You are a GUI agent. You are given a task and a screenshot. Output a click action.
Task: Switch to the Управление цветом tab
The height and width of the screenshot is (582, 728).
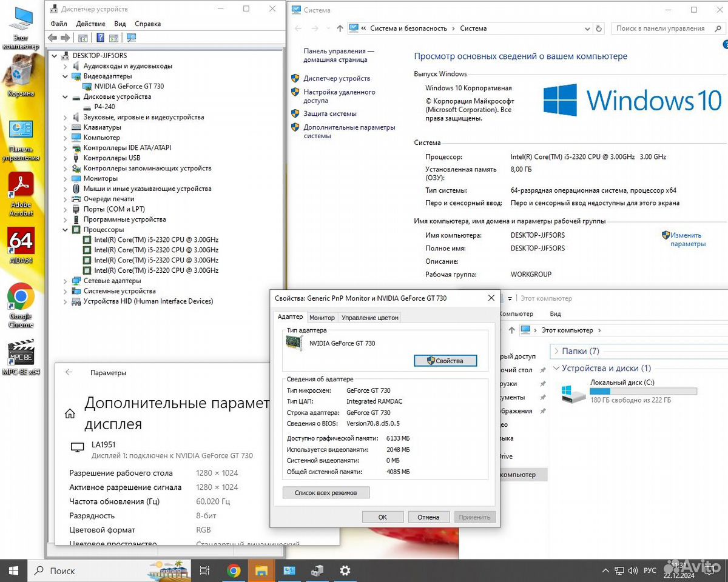[x=370, y=318]
